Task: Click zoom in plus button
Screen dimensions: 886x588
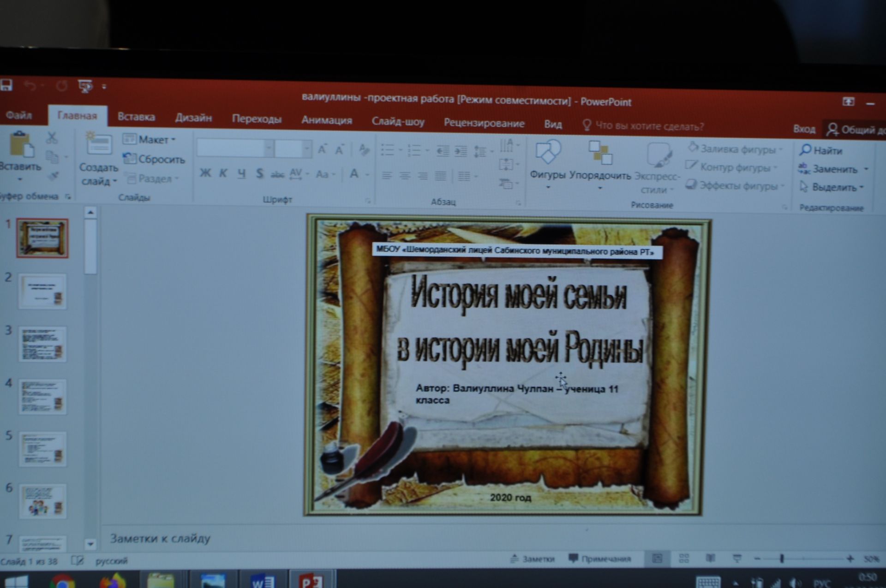Action: coord(850,558)
